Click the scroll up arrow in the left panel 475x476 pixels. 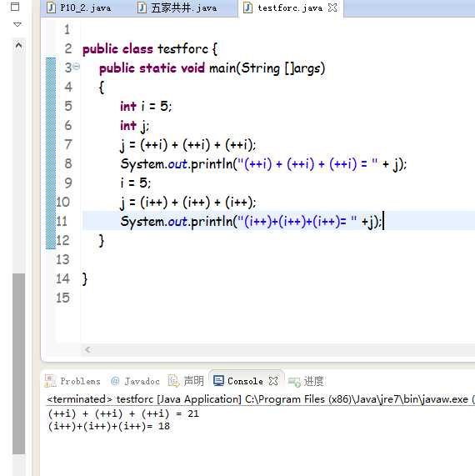tap(18, 46)
